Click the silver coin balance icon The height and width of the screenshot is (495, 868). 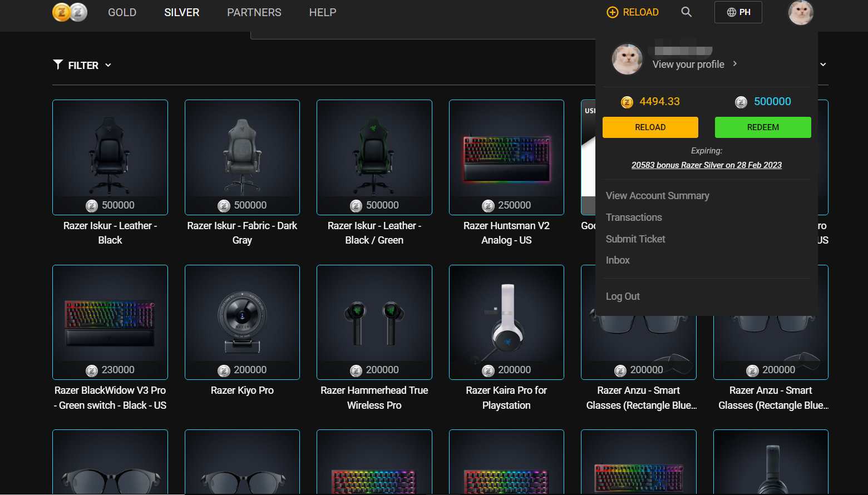(741, 102)
